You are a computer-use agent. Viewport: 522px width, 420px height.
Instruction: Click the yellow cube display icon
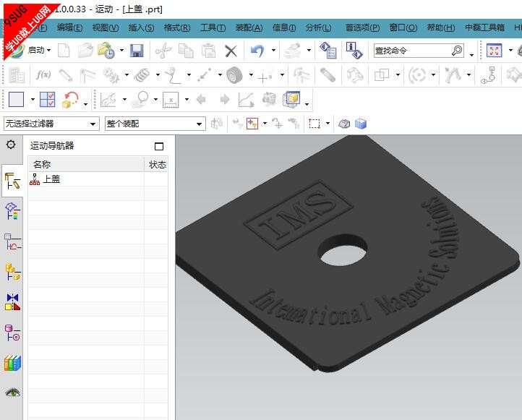coord(291,99)
